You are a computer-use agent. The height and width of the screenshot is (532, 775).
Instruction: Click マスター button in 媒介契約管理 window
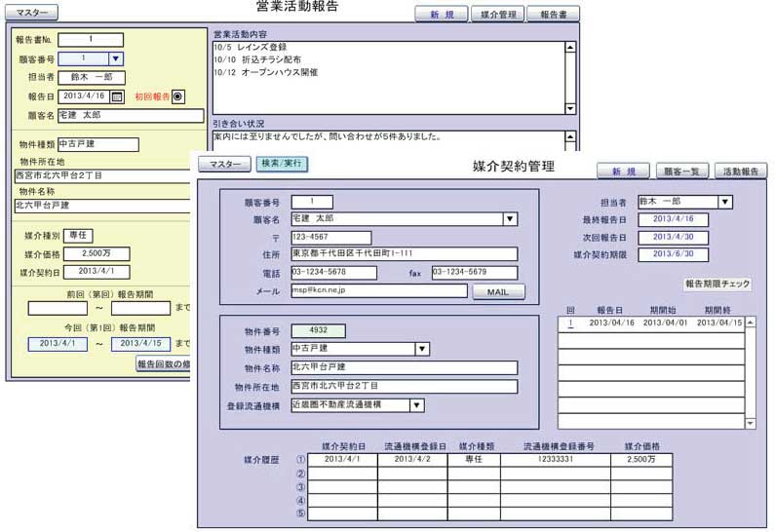[x=225, y=164]
